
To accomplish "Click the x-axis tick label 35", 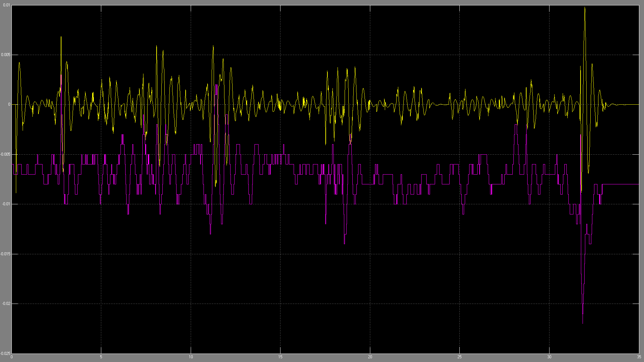I will click(x=639, y=357).
